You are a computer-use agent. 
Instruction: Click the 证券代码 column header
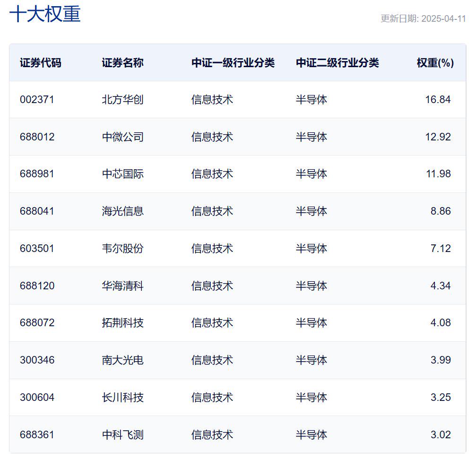(41, 63)
